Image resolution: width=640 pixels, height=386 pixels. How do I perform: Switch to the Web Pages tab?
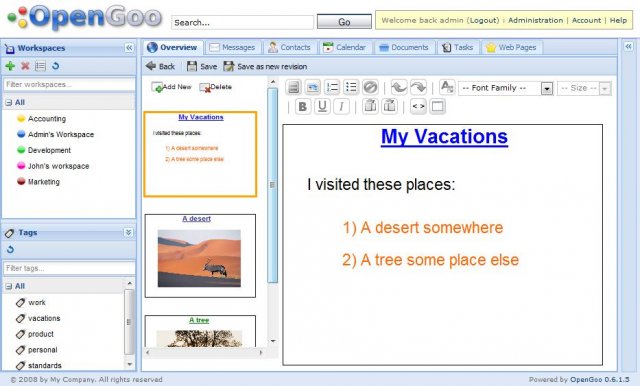point(511,47)
